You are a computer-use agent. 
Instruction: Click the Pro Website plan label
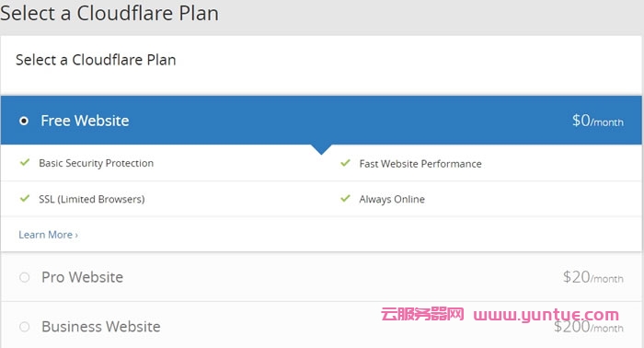[x=82, y=277]
